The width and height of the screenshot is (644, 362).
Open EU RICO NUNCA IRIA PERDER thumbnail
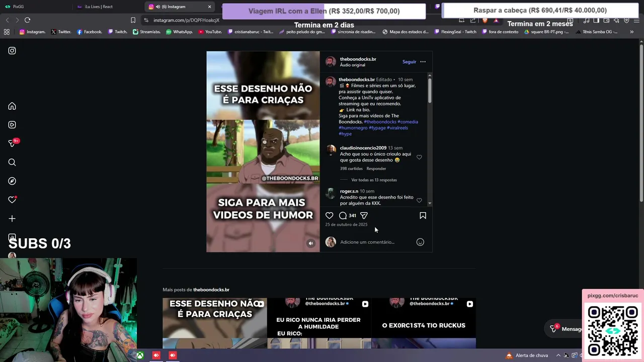coord(319,323)
